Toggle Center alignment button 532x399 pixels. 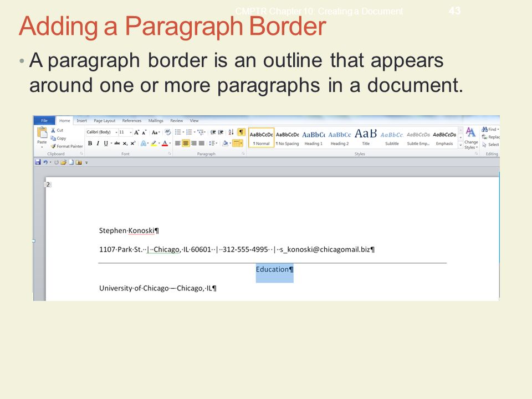click(x=186, y=143)
